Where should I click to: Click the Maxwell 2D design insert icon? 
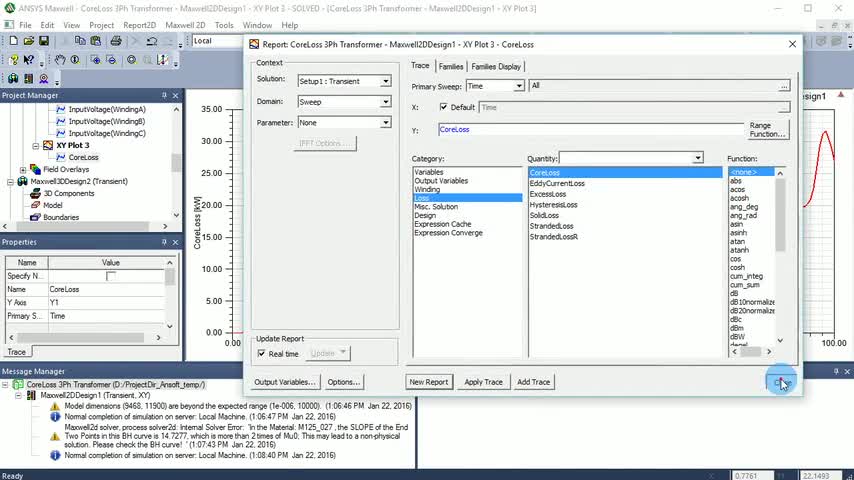28,78
